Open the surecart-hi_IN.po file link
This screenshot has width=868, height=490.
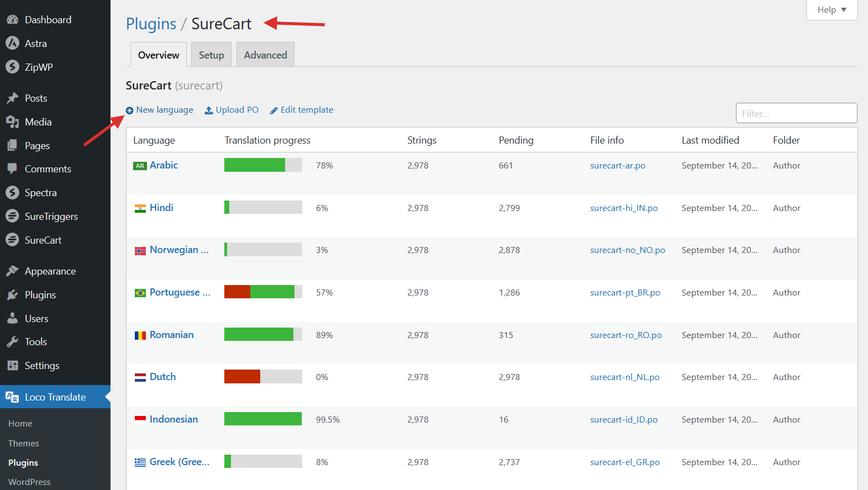point(624,208)
